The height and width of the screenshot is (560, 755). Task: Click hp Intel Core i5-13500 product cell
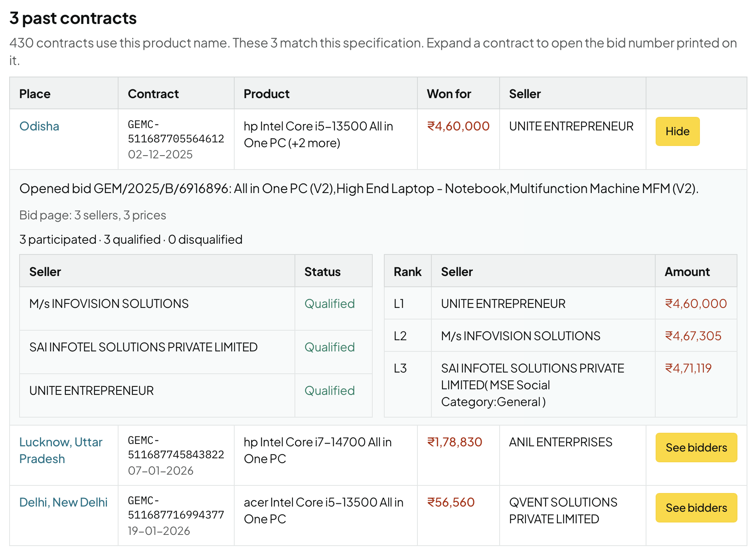(x=326, y=139)
